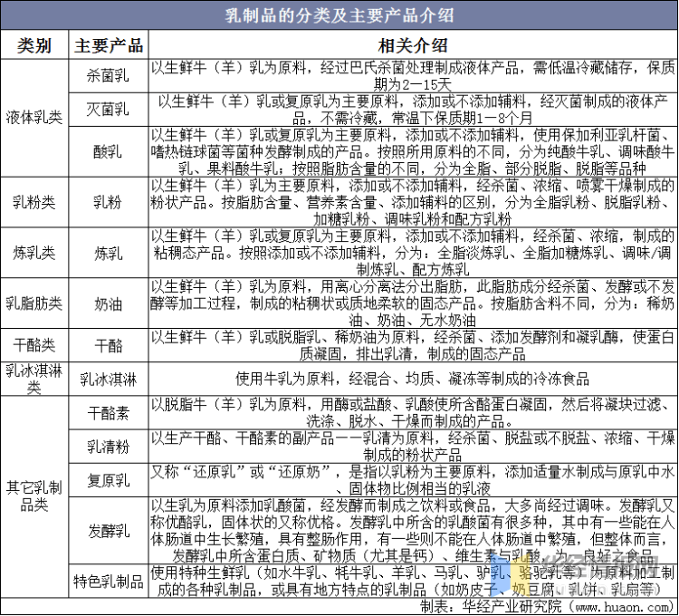The height and width of the screenshot is (616, 679).
Task: Click the source credit 制表：华经产业研究院
Action: (548, 606)
